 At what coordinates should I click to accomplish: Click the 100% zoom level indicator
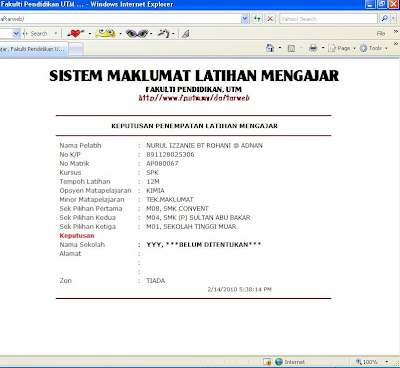[367, 362]
